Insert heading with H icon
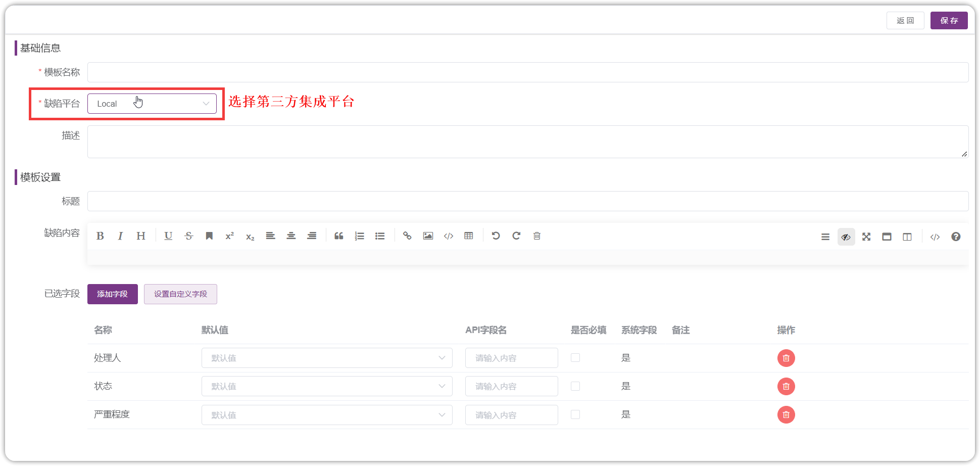Viewport: 980px width, 466px height. (141, 236)
